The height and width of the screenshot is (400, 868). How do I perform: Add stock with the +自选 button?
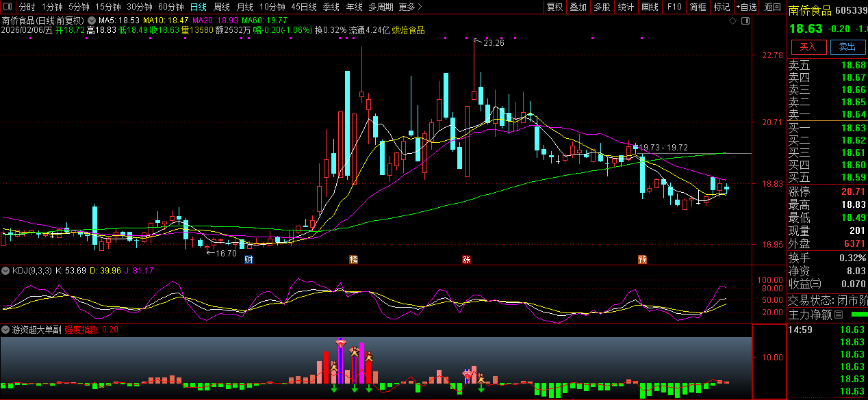(x=746, y=7)
